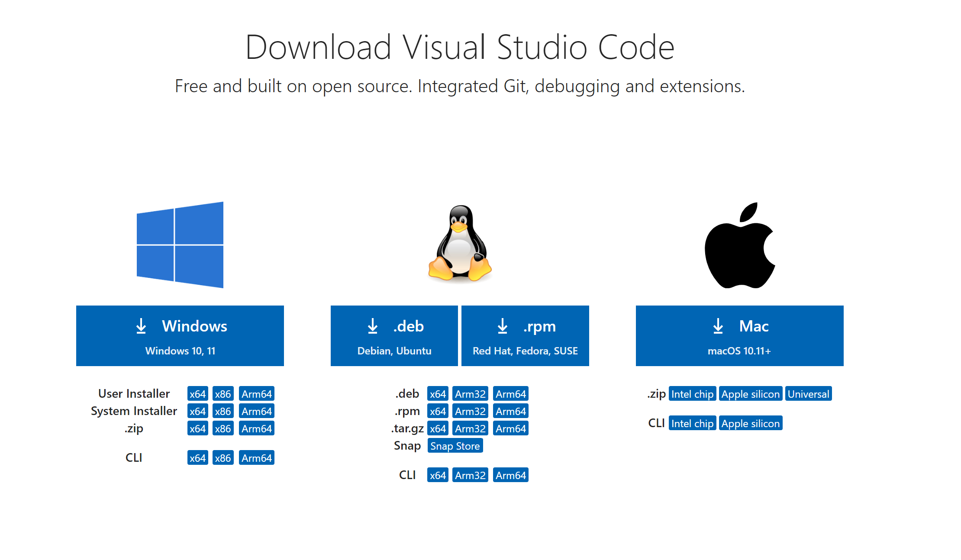Screen dimensions: 961x560
Task: Download Linux CLI Arm32
Action: pyautogui.click(x=470, y=475)
